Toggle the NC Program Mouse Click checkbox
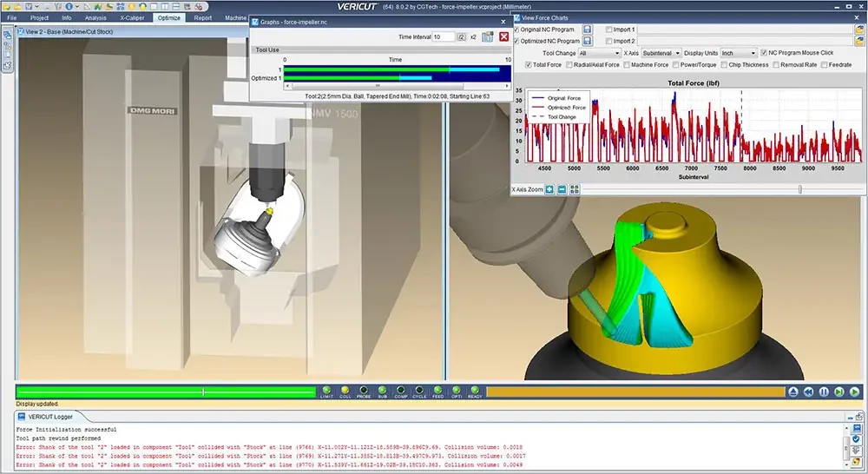Viewport: 868px width, 474px height. click(764, 53)
